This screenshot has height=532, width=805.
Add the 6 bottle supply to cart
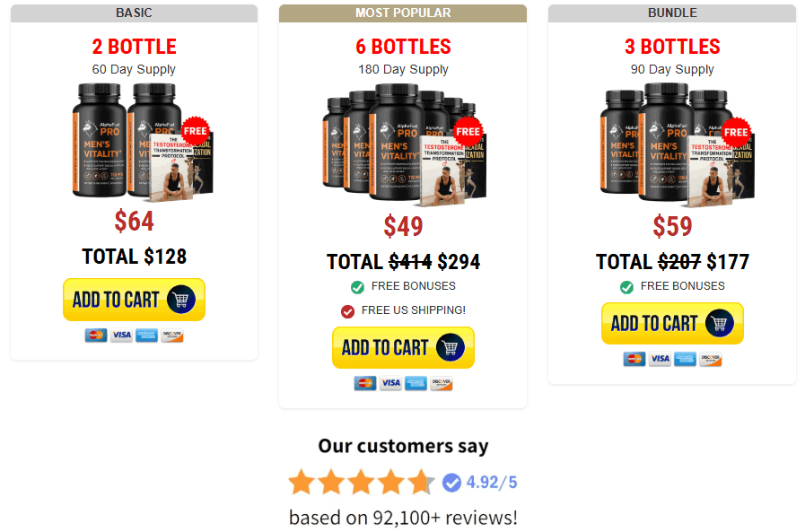(403, 347)
